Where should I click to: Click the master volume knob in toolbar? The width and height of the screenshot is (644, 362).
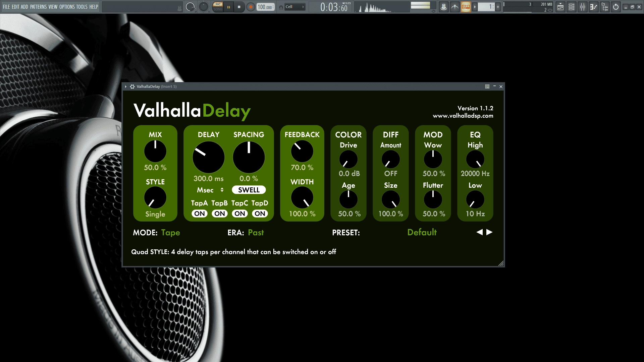[190, 7]
